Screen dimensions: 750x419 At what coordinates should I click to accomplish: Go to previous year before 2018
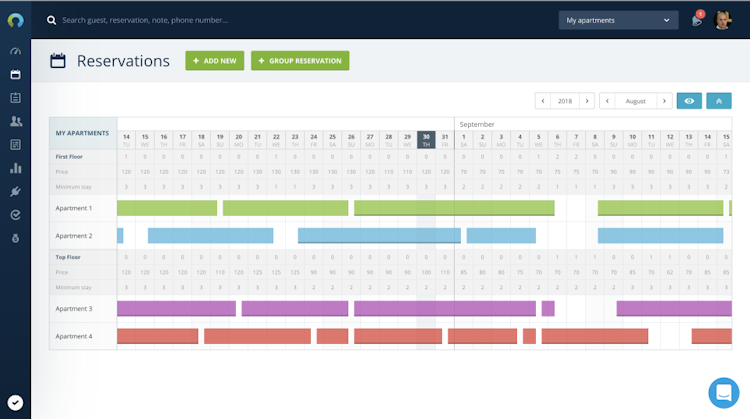coord(542,101)
